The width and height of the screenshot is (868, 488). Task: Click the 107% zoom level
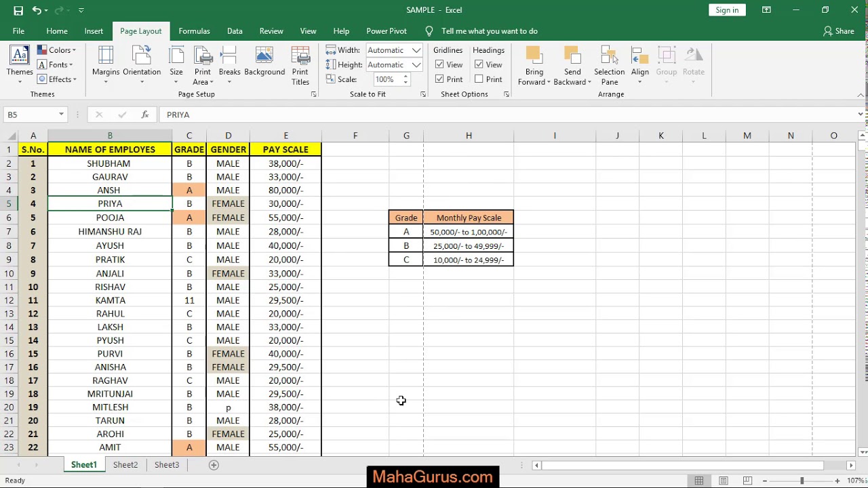point(856,481)
